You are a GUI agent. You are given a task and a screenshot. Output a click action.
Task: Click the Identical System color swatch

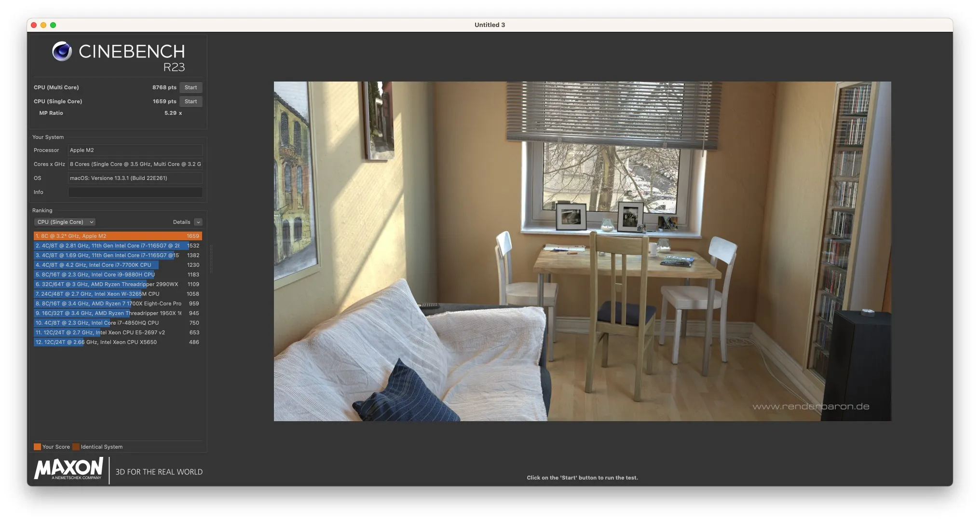coord(76,447)
